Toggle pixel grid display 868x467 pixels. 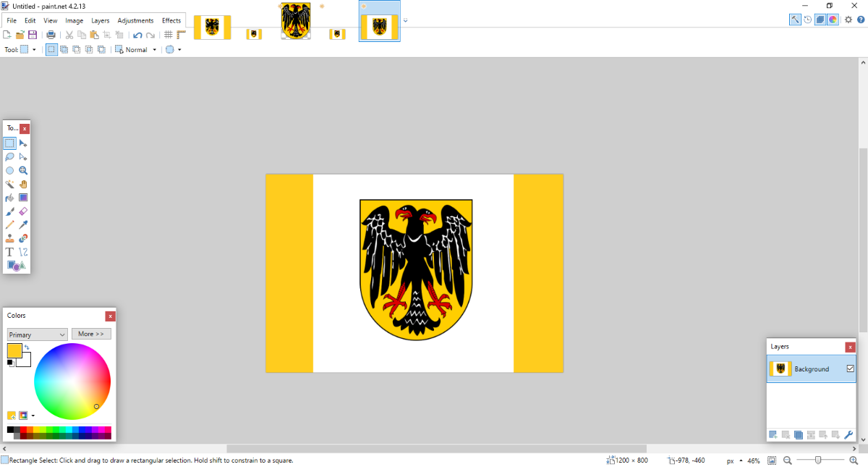pyautogui.click(x=168, y=35)
